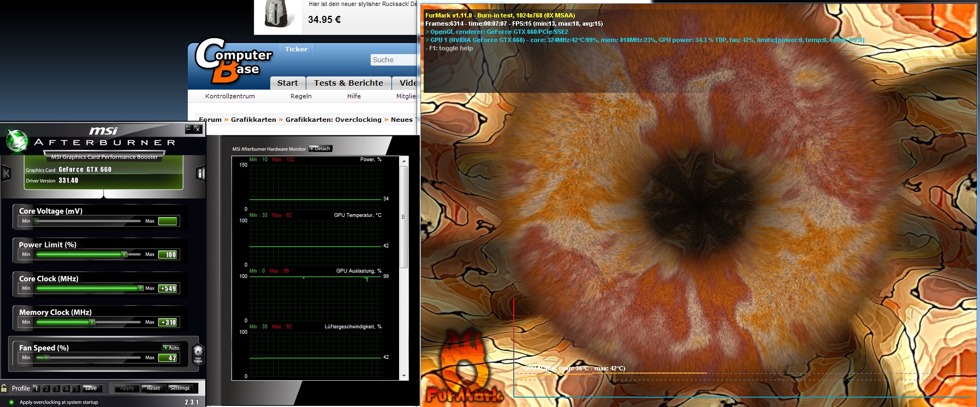This screenshot has height=407, width=980.
Task: Click the FurMark GPU temperature readout line
Action: pos(575,368)
